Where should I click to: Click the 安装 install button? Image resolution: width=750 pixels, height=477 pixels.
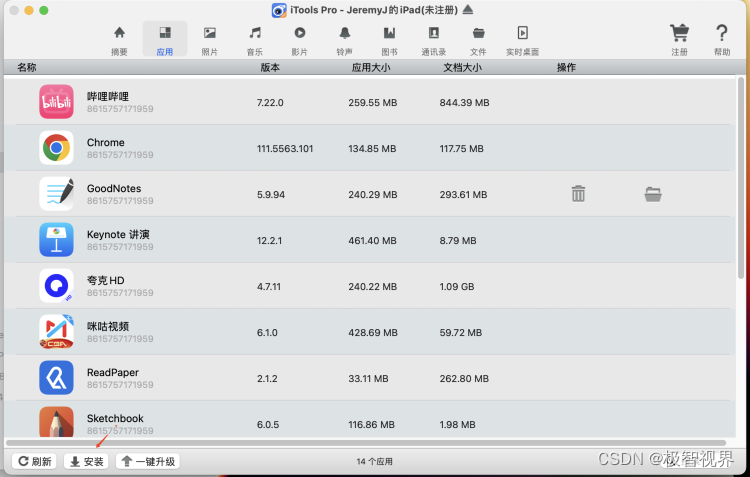pos(87,461)
